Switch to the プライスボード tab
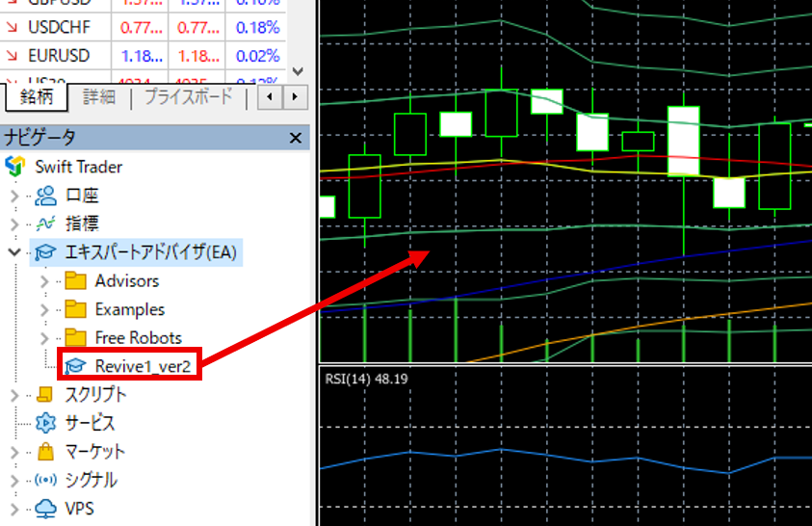Image resolution: width=812 pixels, height=526 pixels. [188, 97]
